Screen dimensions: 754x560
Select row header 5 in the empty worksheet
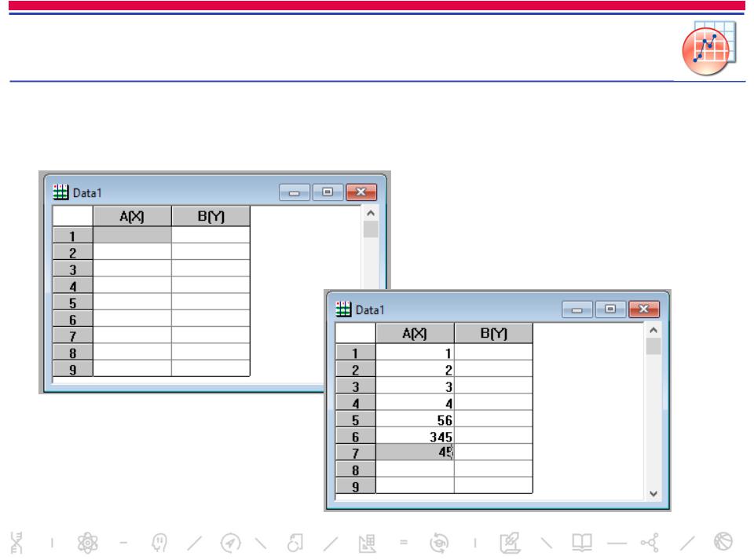[72, 303]
